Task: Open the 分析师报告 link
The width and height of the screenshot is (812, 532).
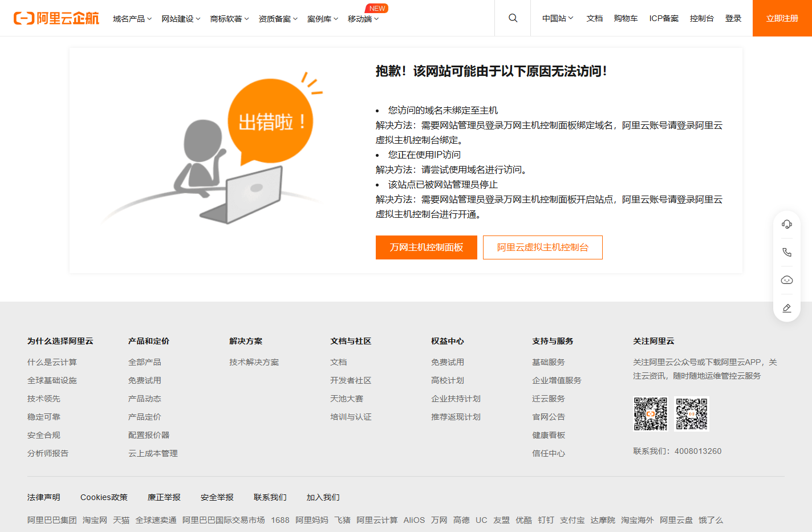Action: tap(48, 453)
